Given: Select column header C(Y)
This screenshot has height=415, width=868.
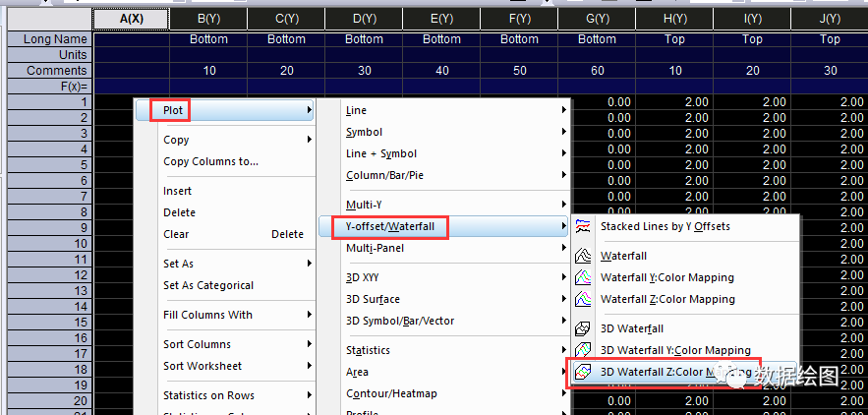Looking at the screenshot, I should (x=286, y=19).
